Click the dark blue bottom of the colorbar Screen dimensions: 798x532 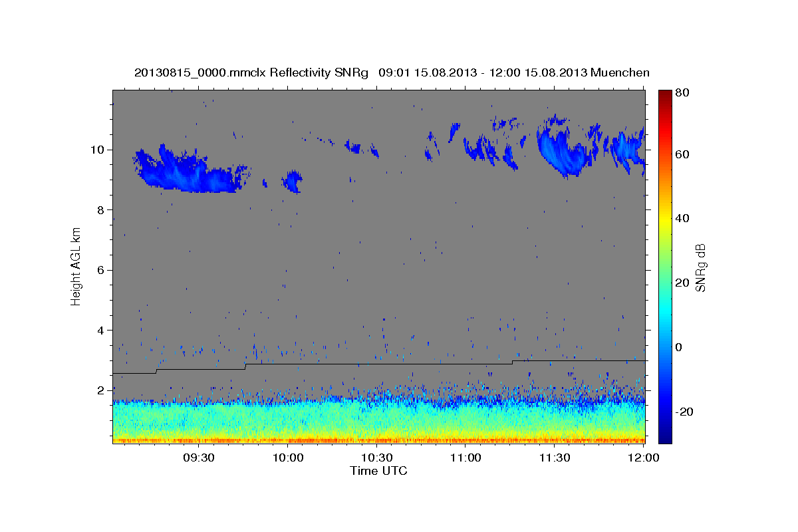(664, 436)
